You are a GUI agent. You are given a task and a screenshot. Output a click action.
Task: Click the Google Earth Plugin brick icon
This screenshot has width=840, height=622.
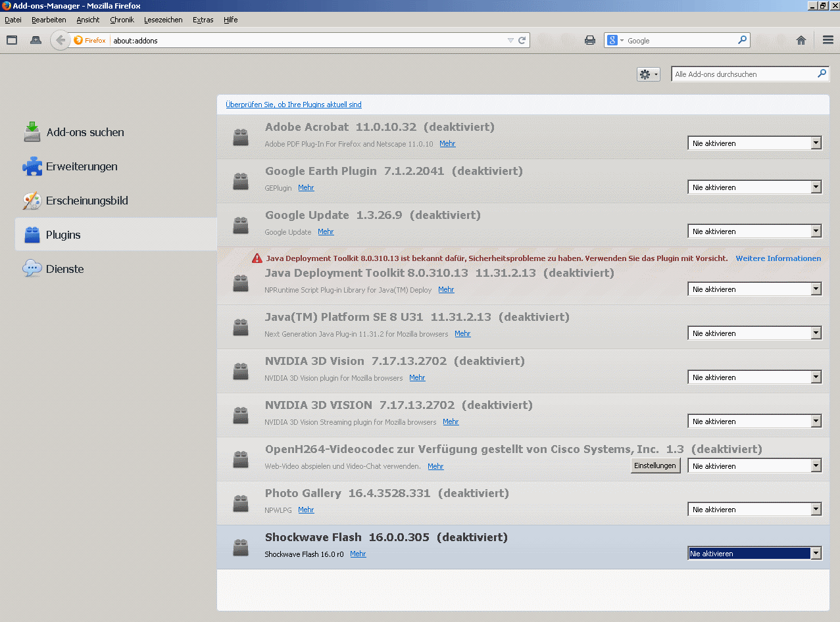[241, 181]
